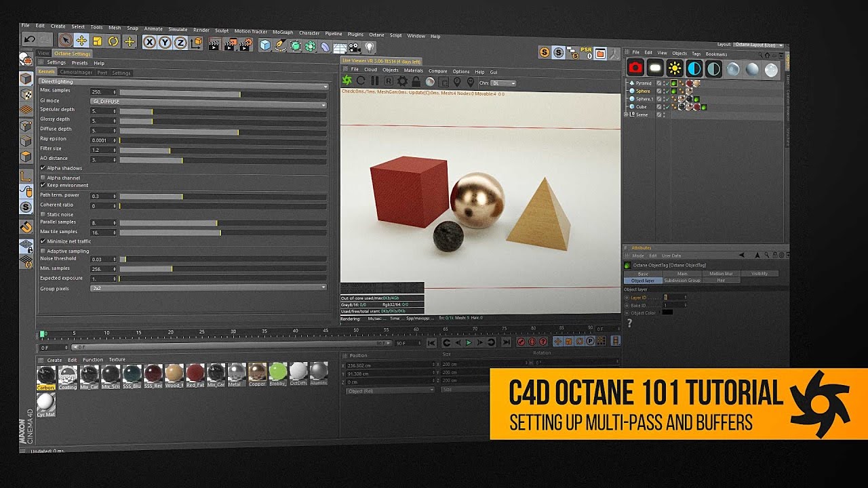Image resolution: width=868 pixels, height=488 pixels.
Task: Enable Static noise checkbox
Action: pos(43,214)
